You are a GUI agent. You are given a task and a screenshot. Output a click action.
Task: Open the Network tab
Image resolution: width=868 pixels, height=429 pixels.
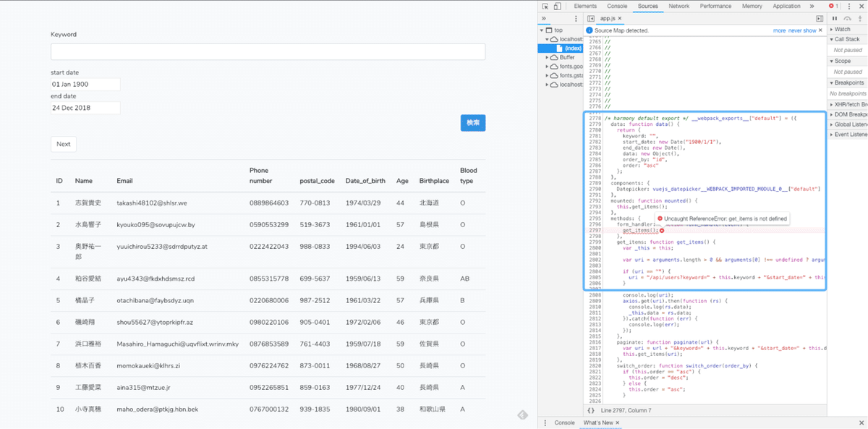679,6
